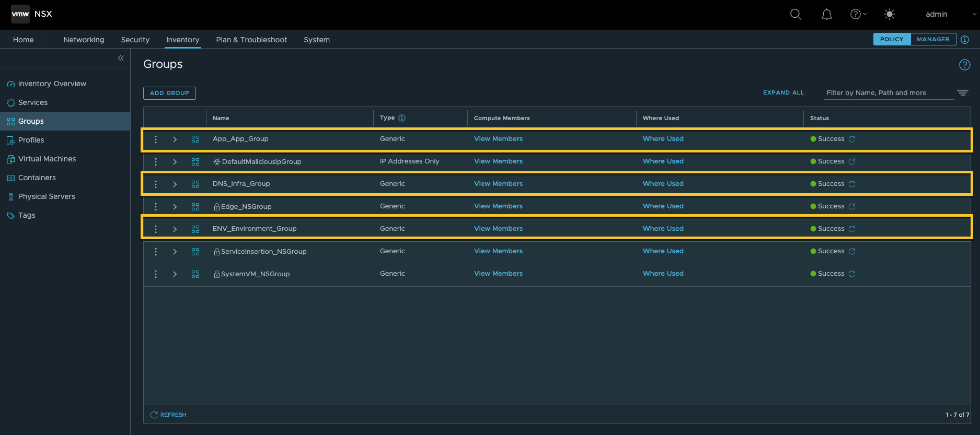The width and height of the screenshot is (980, 435).
Task: Focus the Filter by Name, Path field
Action: 889,93
